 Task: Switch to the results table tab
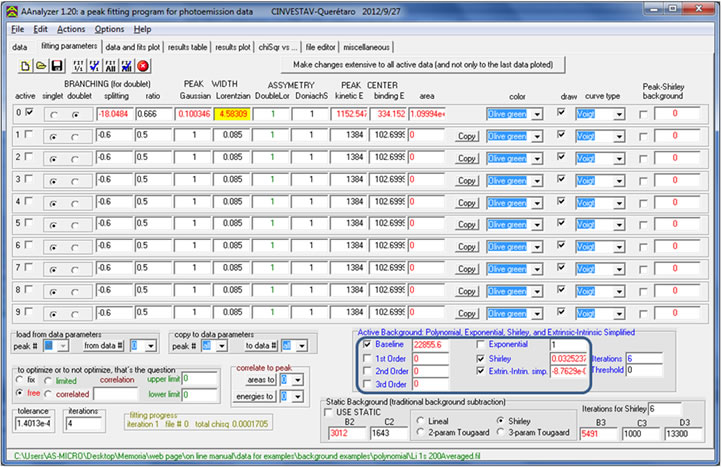click(x=187, y=46)
